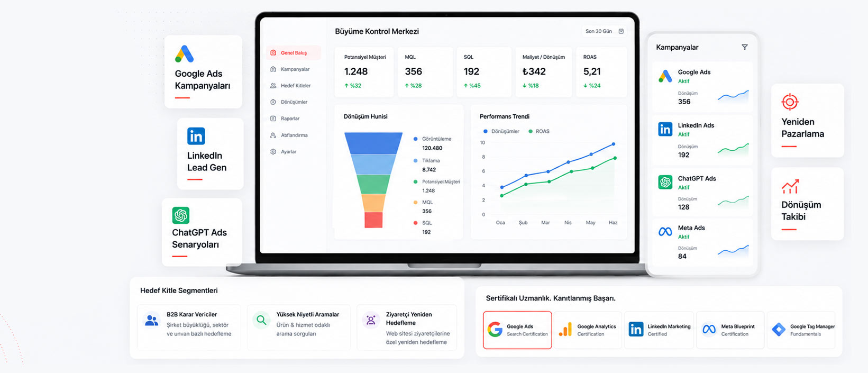Screen dimensions: 868x373
Task: Click the ChatGPT logo in Kampanyalar panel
Action: click(665, 182)
